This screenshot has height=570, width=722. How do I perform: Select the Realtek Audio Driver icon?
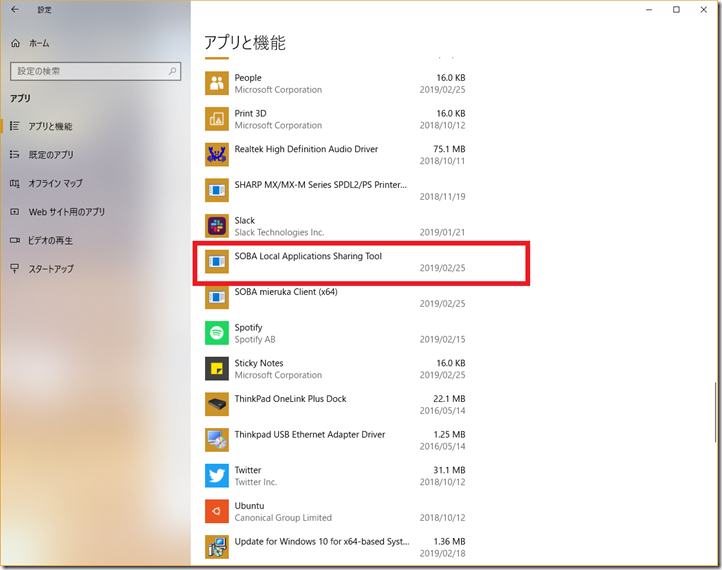tap(216, 154)
